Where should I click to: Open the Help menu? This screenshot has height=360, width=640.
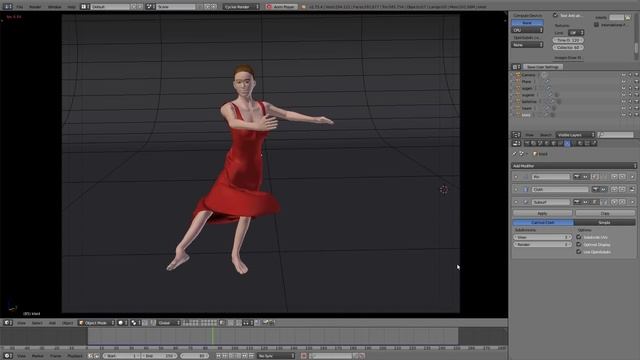click(x=71, y=7)
